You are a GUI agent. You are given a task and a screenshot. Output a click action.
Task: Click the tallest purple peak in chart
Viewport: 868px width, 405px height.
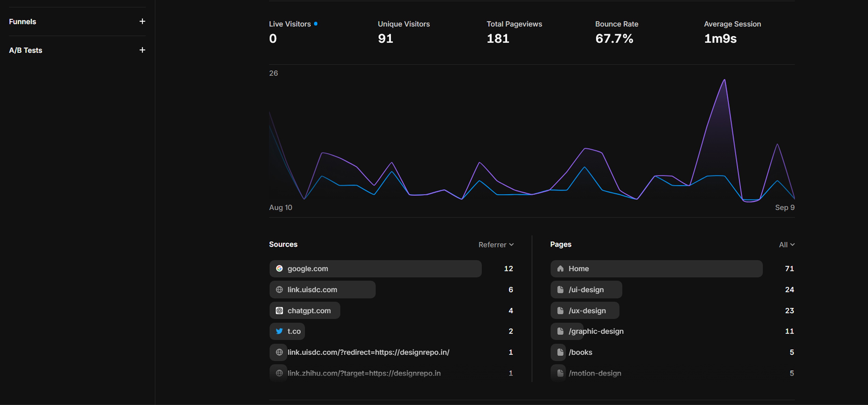(724, 80)
